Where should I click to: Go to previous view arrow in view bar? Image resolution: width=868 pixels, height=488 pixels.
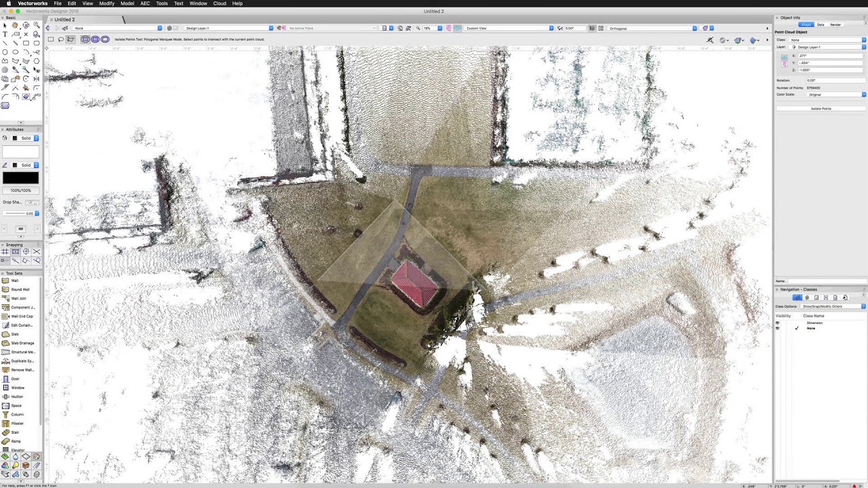click(48, 28)
